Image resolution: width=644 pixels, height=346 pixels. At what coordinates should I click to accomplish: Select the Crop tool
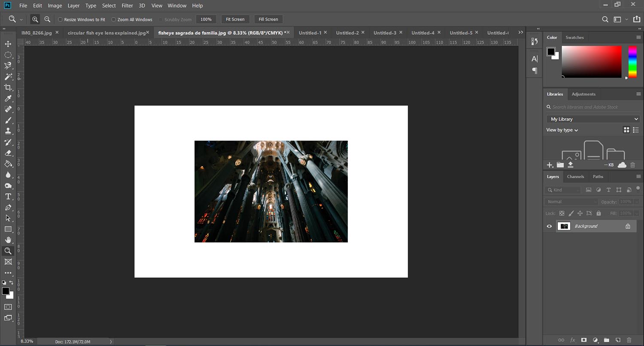pos(8,88)
